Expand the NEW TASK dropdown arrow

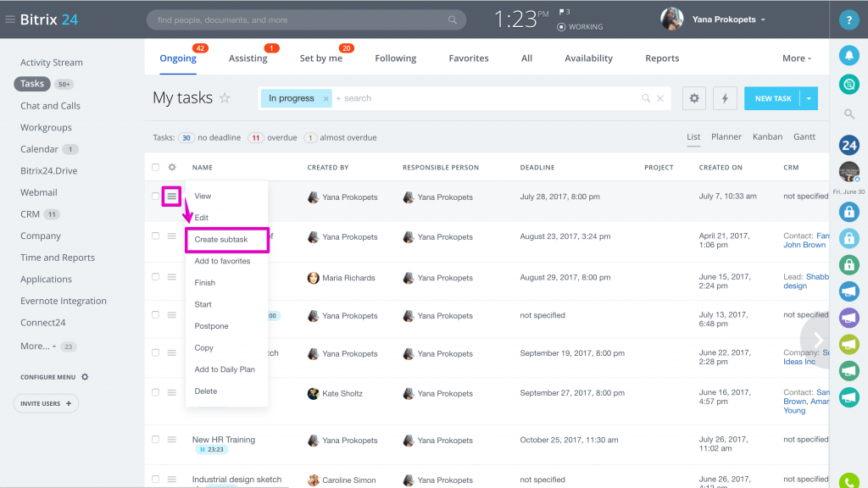pos(809,98)
